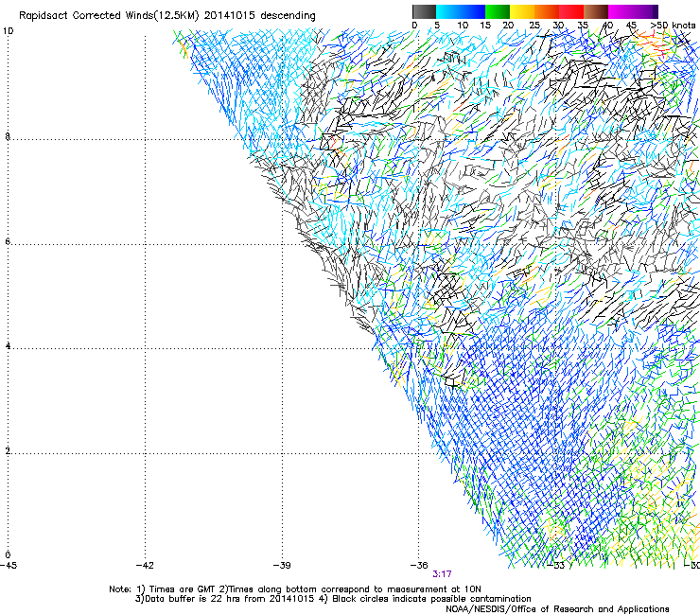The height and width of the screenshot is (615, 700).
Task: Click the green 15-20 knots legend color
Action: pyautogui.click(x=498, y=11)
